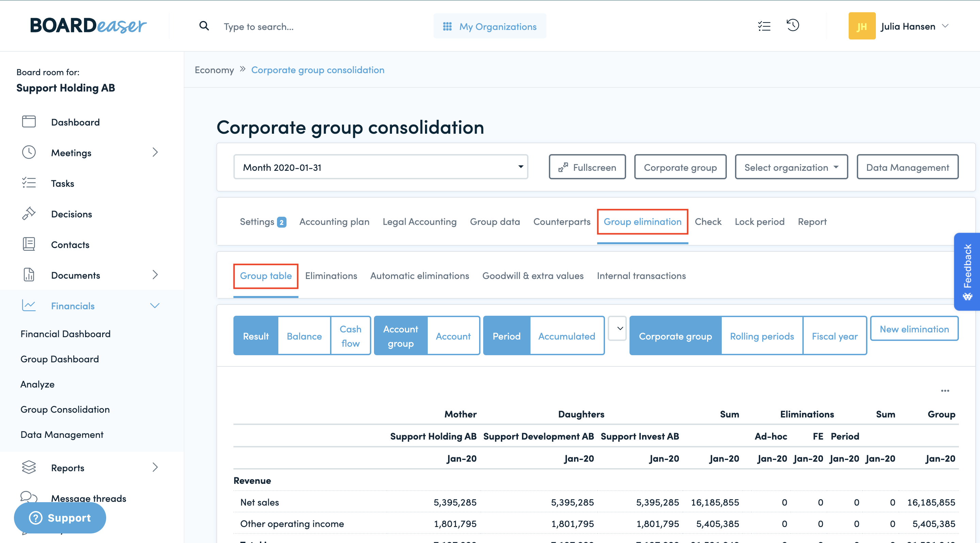The image size is (980, 543).
Task: Open Analyze in sidebar
Action: [37, 384]
